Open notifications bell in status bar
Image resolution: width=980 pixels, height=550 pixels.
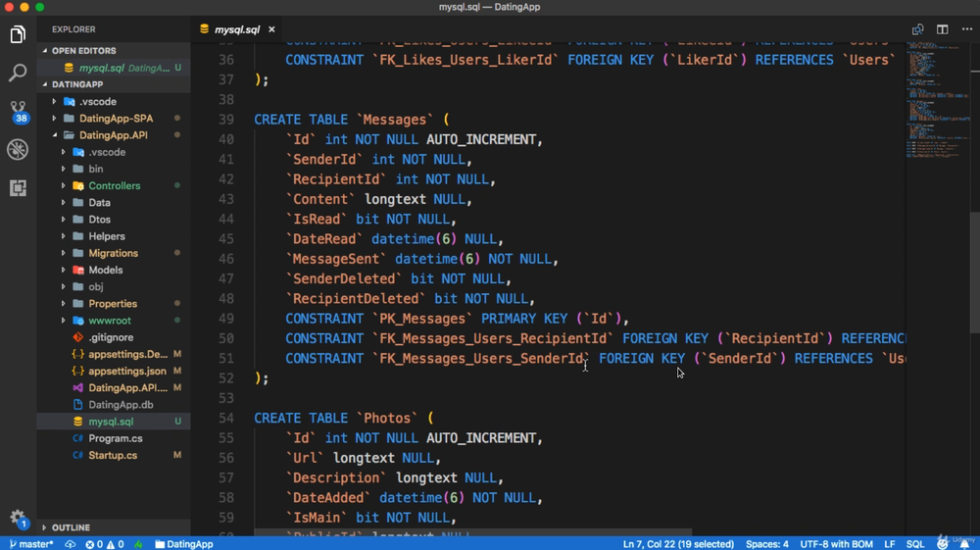[x=965, y=544]
